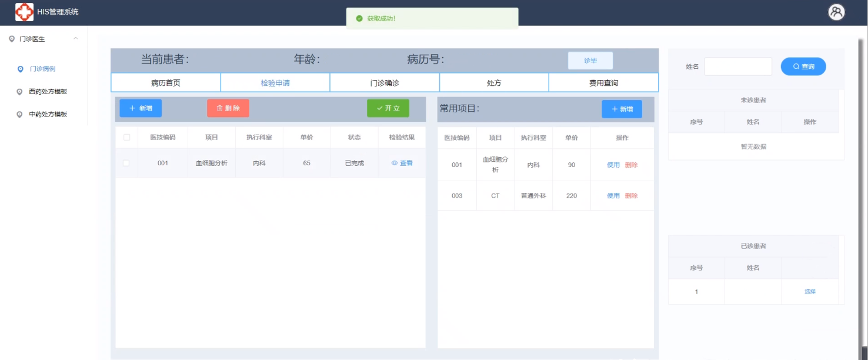This screenshot has height=360, width=868.
Task: Click the 查询 search button
Action: tap(803, 66)
